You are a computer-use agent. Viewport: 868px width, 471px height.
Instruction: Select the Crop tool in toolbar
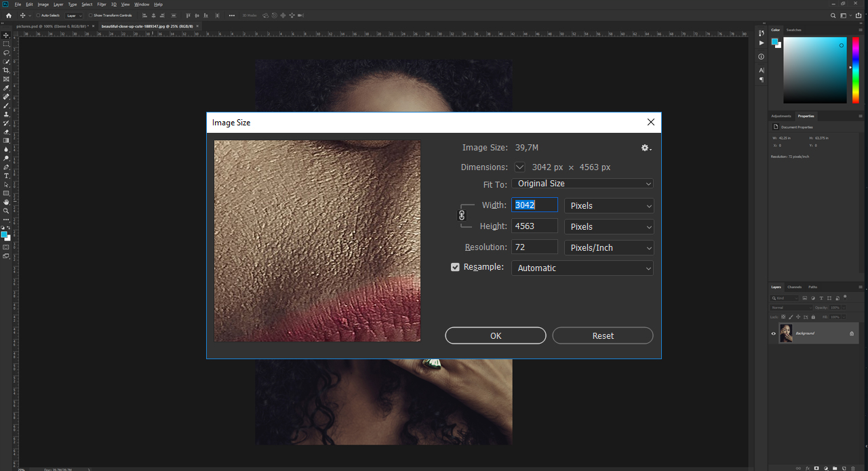click(x=6, y=70)
